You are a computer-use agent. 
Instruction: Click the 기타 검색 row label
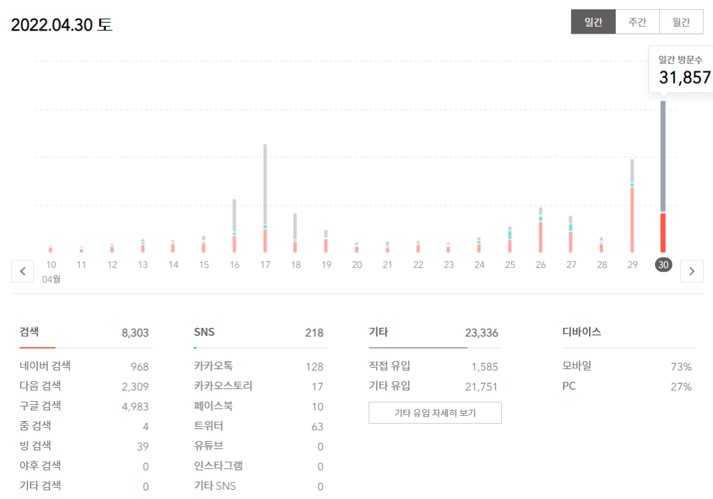(x=40, y=486)
